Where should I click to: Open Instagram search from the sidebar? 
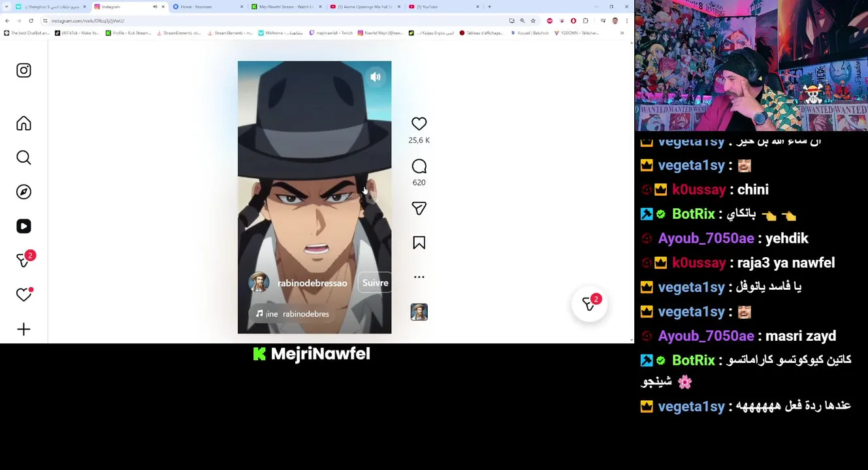pyautogui.click(x=24, y=157)
